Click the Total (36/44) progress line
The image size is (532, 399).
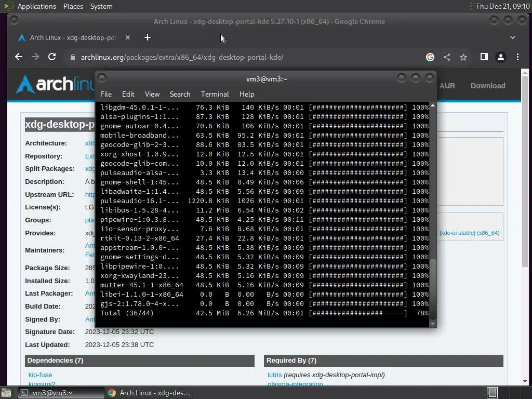264,313
